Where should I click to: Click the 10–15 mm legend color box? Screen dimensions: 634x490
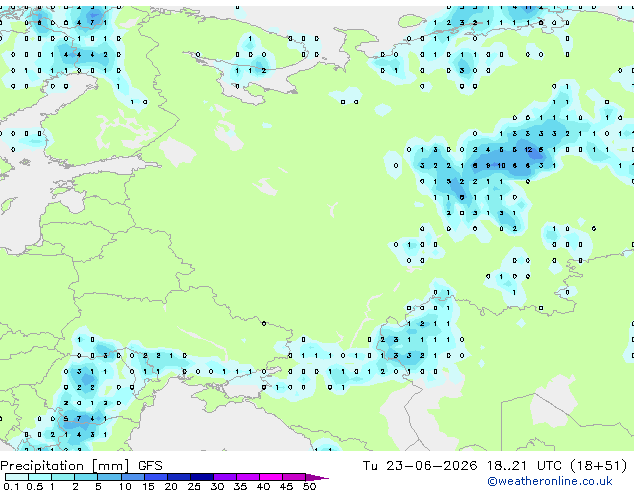[x=133, y=477]
